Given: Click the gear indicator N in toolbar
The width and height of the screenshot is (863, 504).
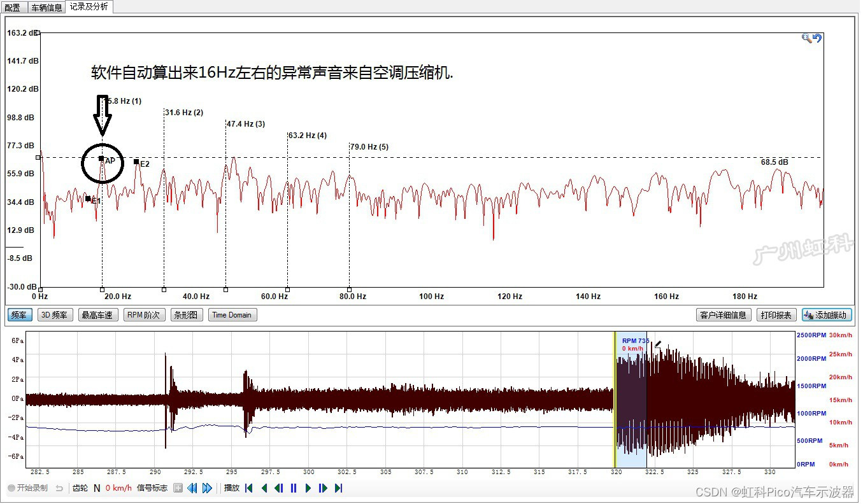Looking at the screenshot, I should coord(97,488).
